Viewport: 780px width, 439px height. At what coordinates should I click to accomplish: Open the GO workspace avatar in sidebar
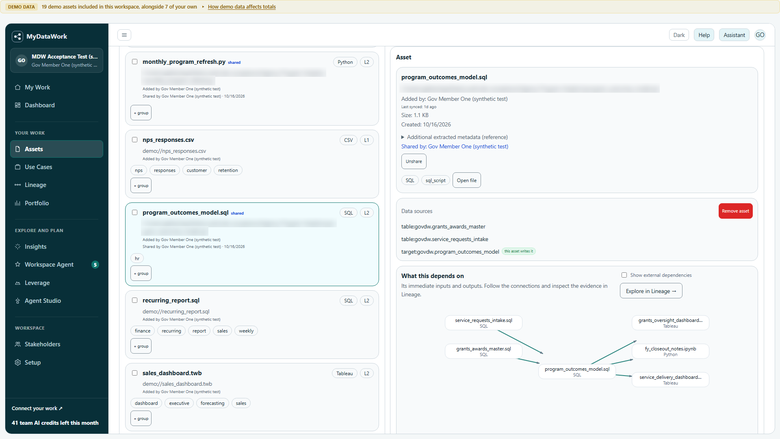coord(21,60)
